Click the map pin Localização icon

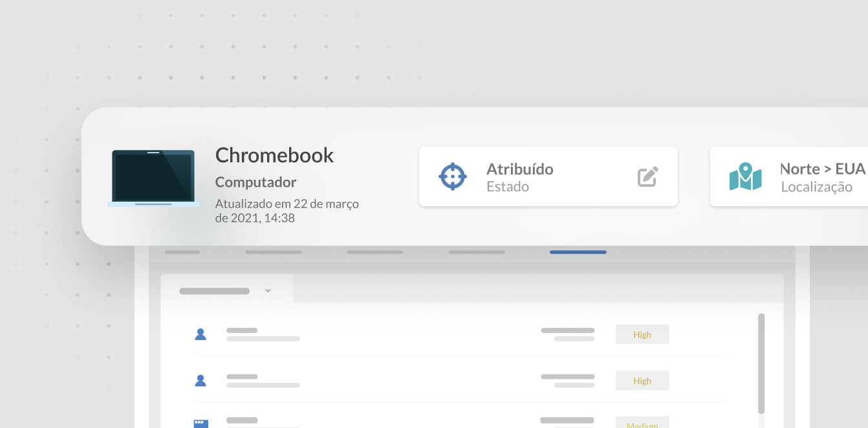pos(745,177)
